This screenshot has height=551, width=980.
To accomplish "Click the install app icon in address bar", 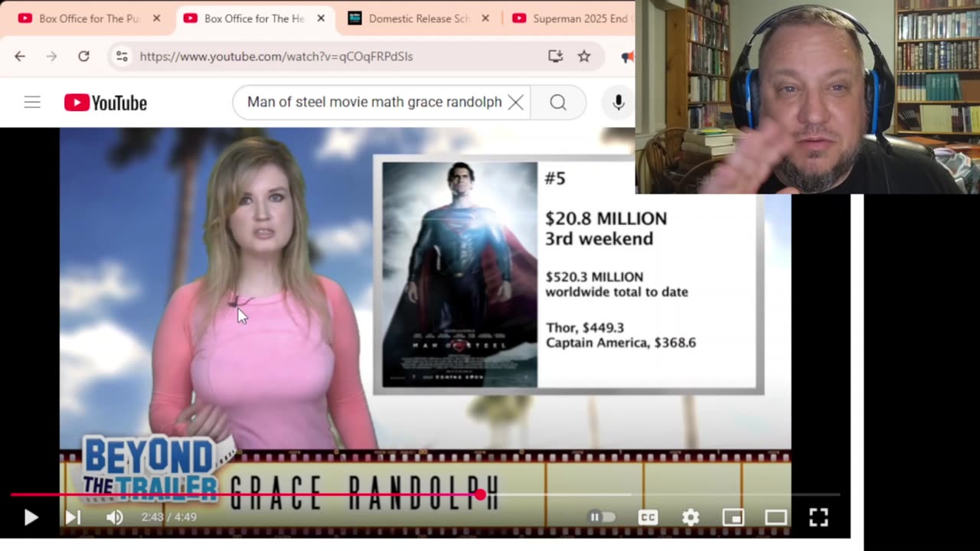I will pos(556,56).
